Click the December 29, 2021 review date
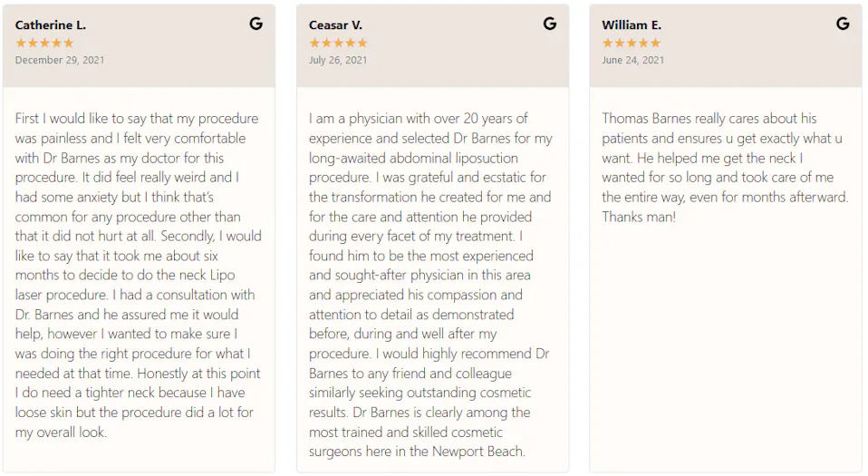 tap(60, 61)
